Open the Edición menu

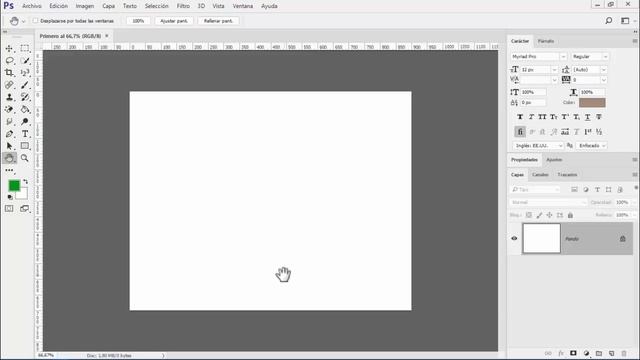pos(58,6)
